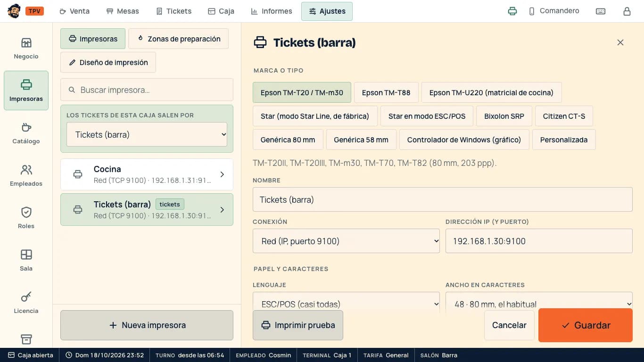Image resolution: width=644 pixels, height=362 pixels.
Task: Open Diseño de impresión
Action: point(108,62)
